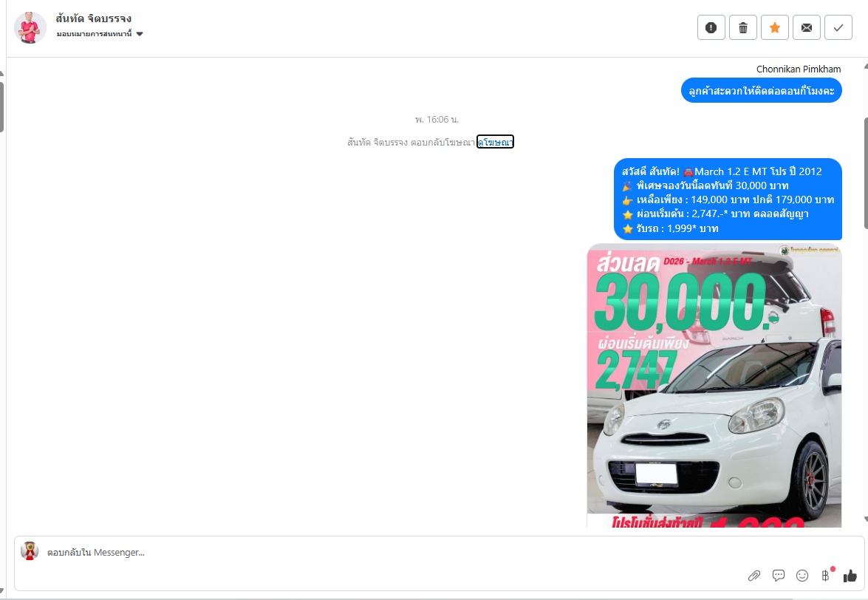
Task: Select the March 1.2 E MT promo message
Action: point(728,200)
